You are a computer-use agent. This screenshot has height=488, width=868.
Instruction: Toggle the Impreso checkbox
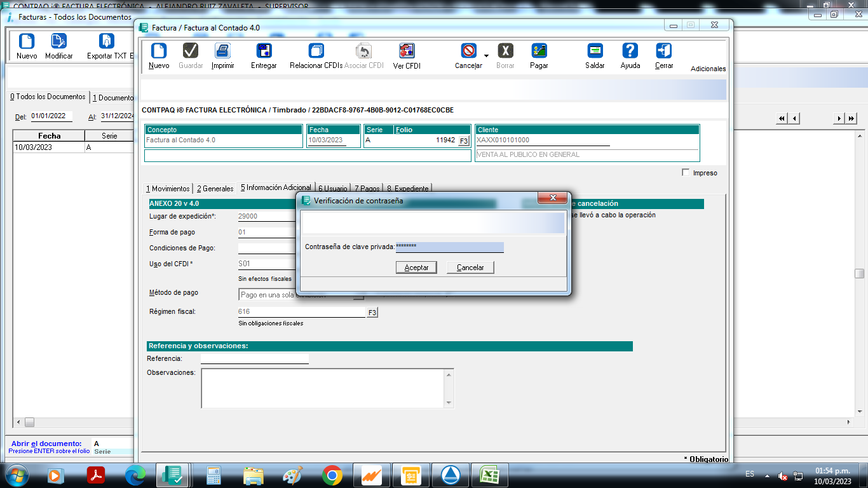pyautogui.click(x=685, y=173)
